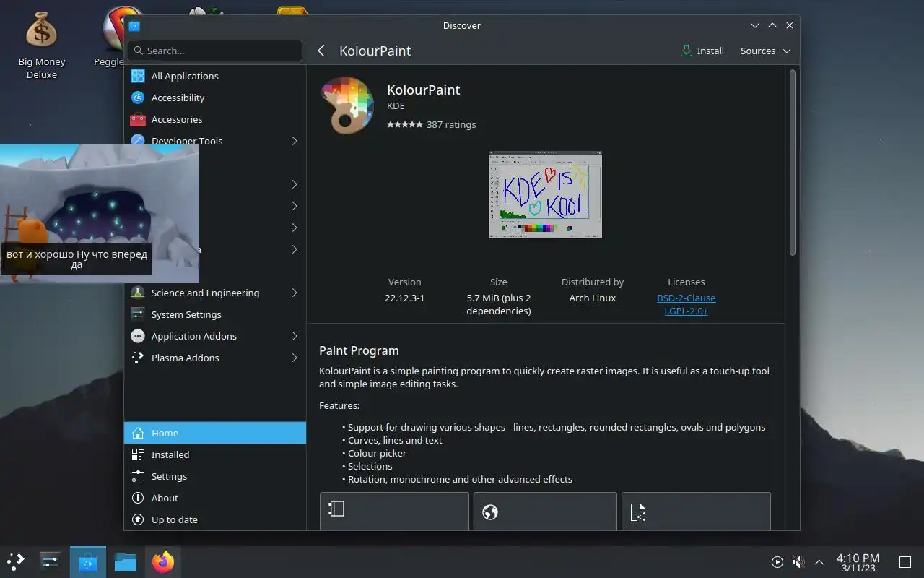Screen dimensions: 924x578
Task: Open the notebook documentation card
Action: [394, 511]
